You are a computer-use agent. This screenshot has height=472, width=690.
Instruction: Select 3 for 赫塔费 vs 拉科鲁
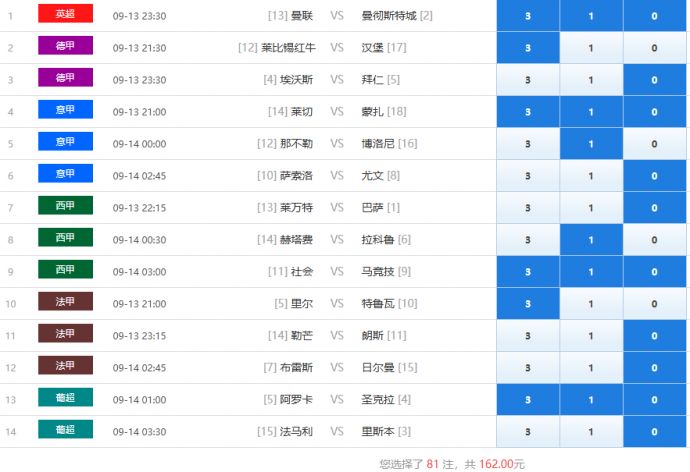528,240
